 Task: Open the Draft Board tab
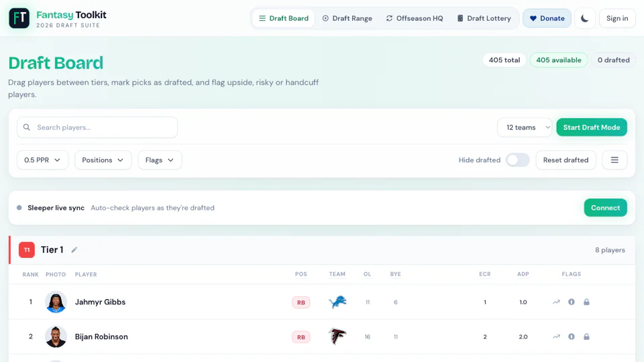pos(283,18)
